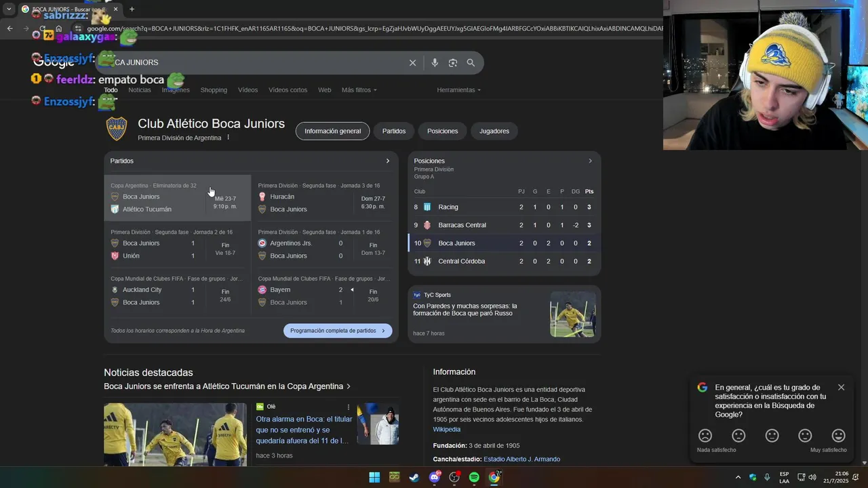Switch to the Vídeos cortos tab
This screenshot has height=488, width=868.
pyautogui.click(x=288, y=90)
